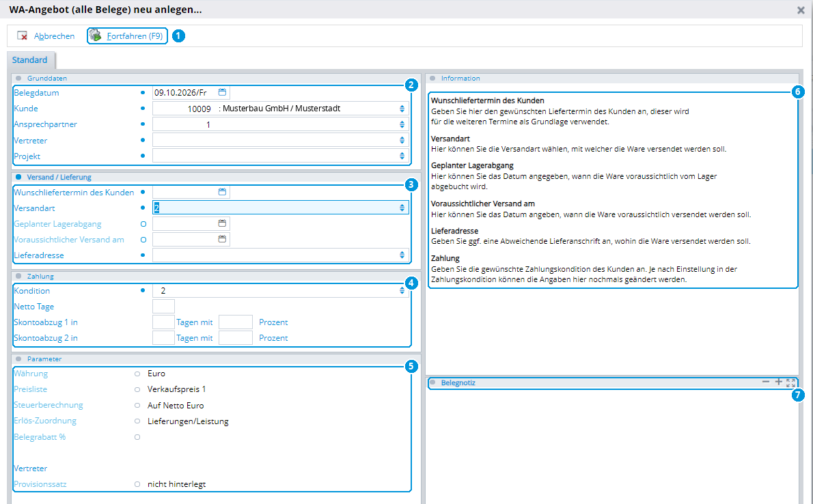Image resolution: width=813 pixels, height=504 pixels.
Task: Open the calendar picker for Belegdatum
Action: [222, 92]
